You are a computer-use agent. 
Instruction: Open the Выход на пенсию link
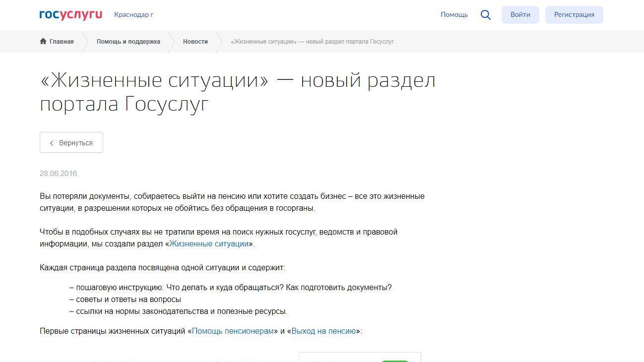click(x=323, y=331)
